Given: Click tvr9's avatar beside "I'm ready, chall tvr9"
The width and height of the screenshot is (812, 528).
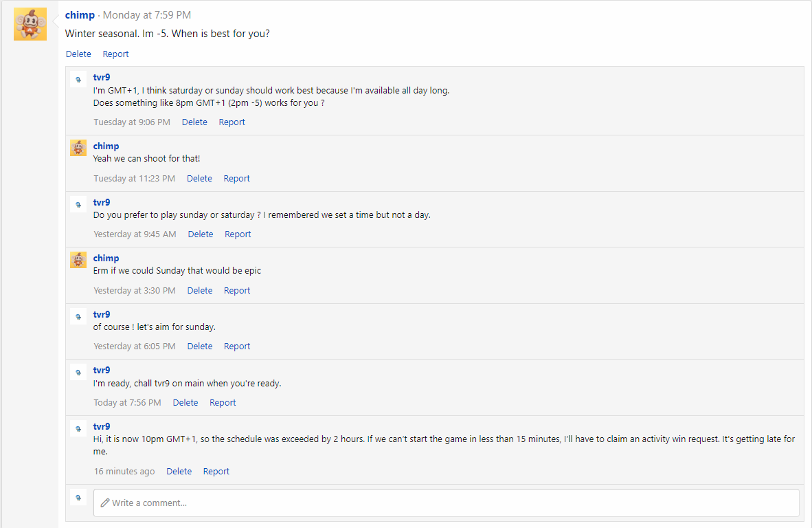Looking at the screenshot, I should tap(78, 372).
